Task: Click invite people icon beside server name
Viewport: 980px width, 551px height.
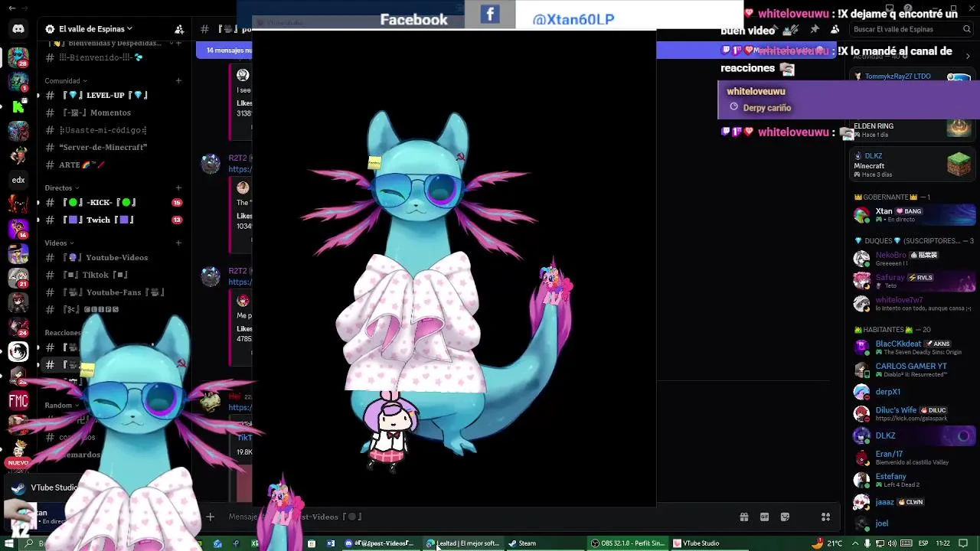Action: pyautogui.click(x=179, y=29)
